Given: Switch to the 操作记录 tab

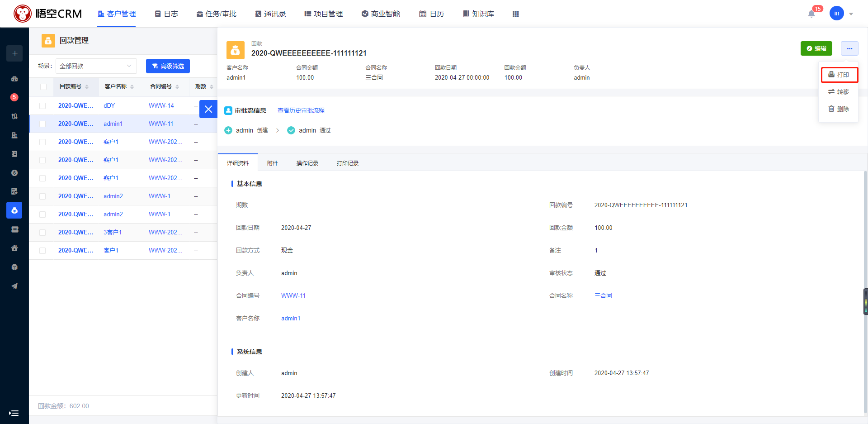Looking at the screenshot, I should 307,163.
